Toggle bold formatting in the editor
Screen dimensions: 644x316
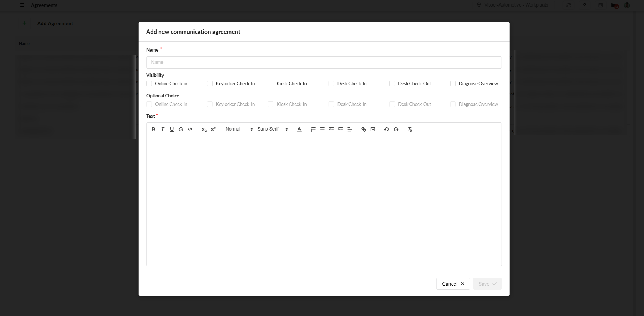(153, 129)
